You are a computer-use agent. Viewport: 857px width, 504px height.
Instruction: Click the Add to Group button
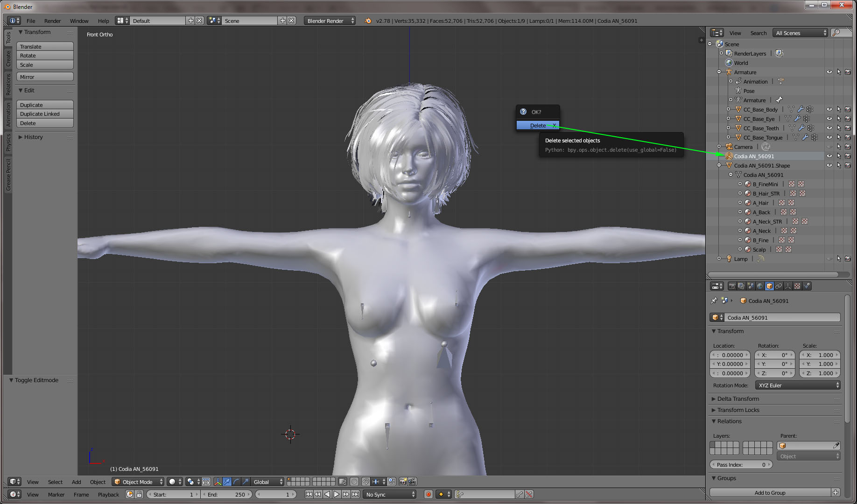(770, 492)
